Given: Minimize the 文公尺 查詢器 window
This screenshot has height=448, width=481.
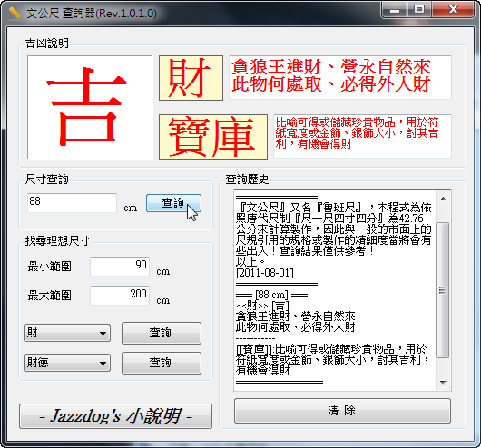Looking at the screenshot, I should [395, 10].
